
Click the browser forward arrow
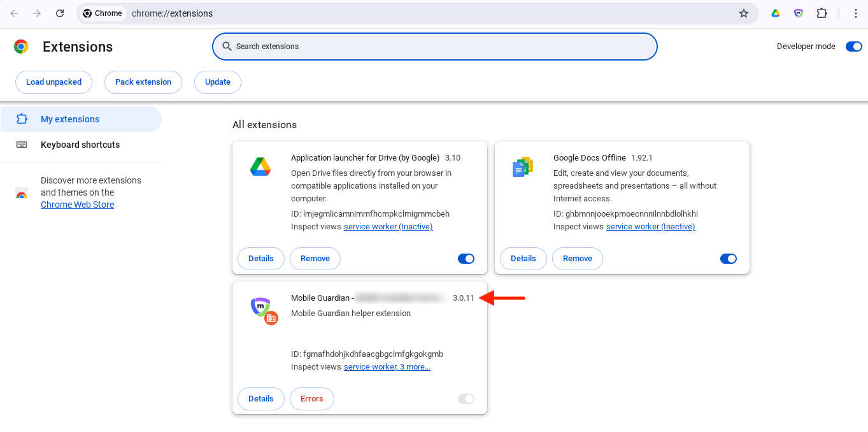(x=37, y=13)
